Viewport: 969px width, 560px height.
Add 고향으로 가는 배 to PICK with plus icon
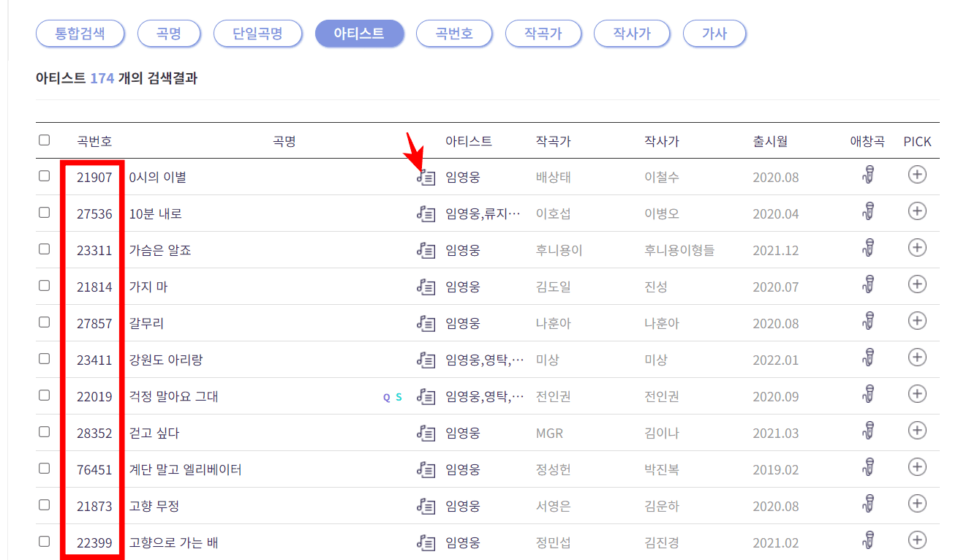point(917,540)
